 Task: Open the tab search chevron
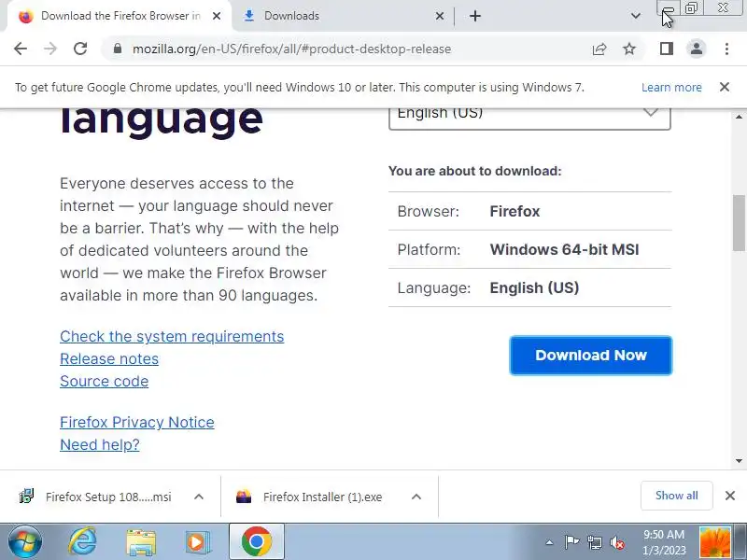click(x=636, y=16)
